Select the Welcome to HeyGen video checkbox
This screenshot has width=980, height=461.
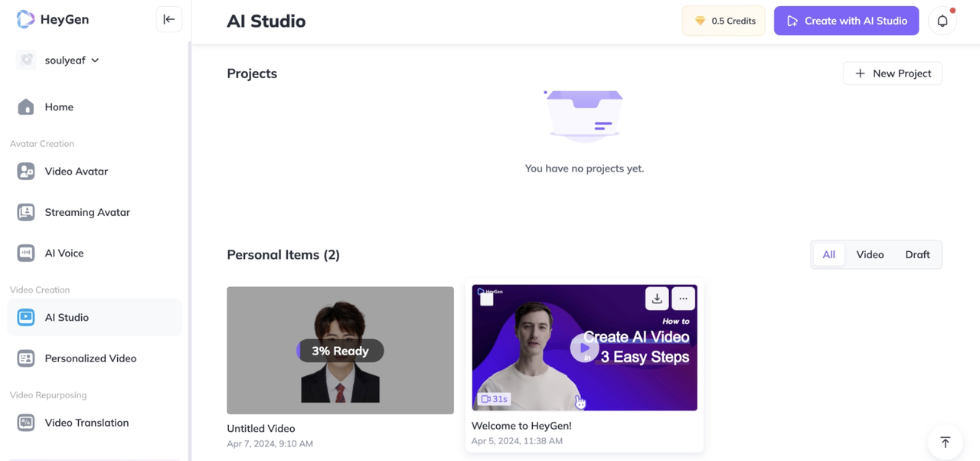click(487, 300)
